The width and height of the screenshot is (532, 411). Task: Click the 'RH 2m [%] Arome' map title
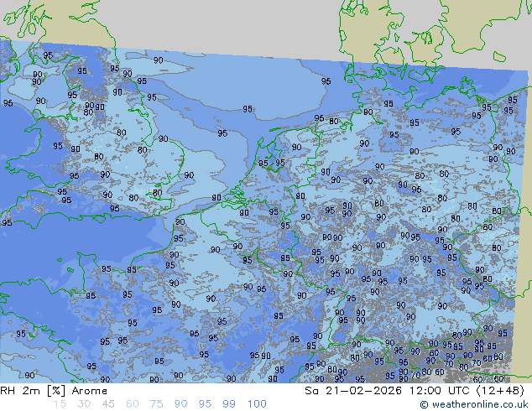[54, 391]
